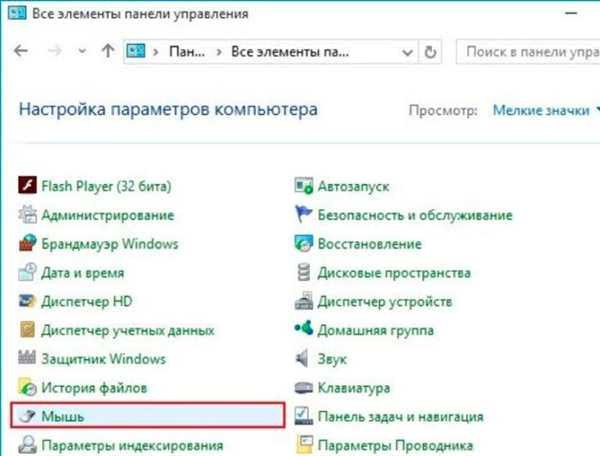The image size is (600, 456).
Task: Click the Безопасность и обслуживание flag icon
Action: [304, 214]
